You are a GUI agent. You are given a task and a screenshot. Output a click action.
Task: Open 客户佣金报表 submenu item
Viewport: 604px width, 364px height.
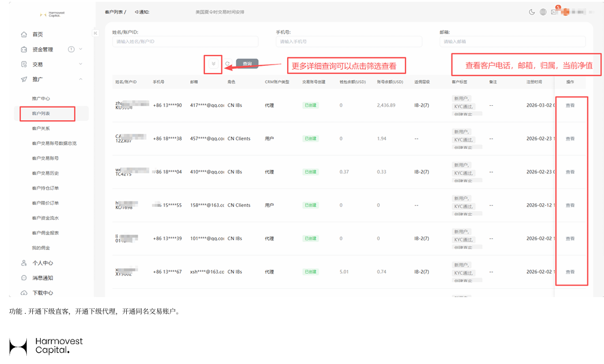[x=45, y=233]
